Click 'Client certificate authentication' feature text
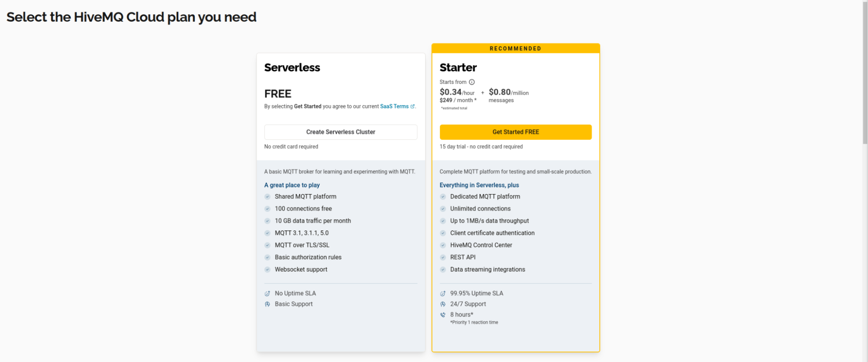The width and height of the screenshot is (868, 362). point(492,233)
